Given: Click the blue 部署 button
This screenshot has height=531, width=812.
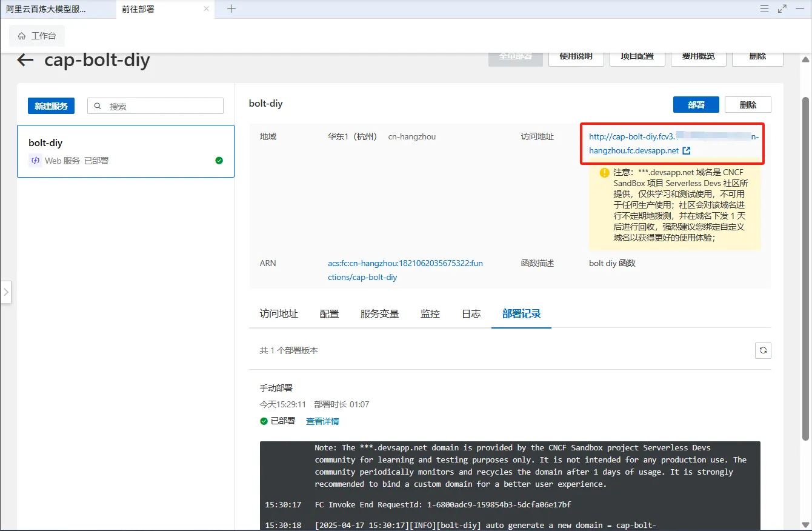Looking at the screenshot, I should pos(696,105).
